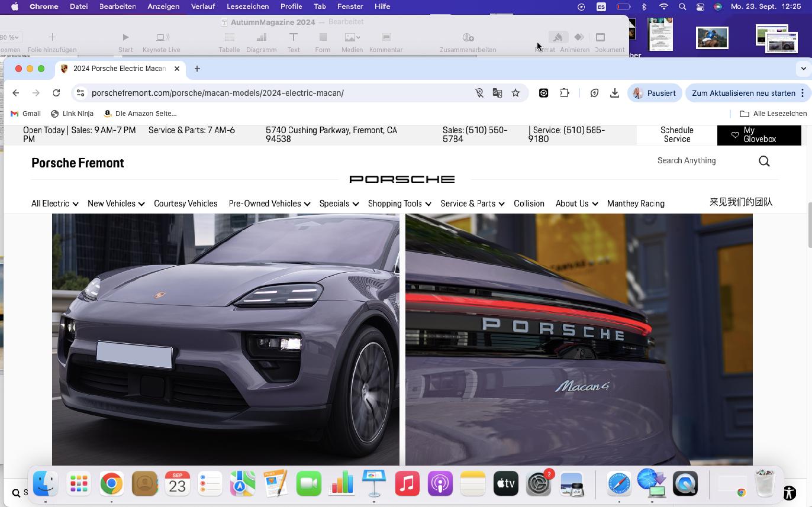Click the Wi-Fi status icon

click(x=663, y=7)
